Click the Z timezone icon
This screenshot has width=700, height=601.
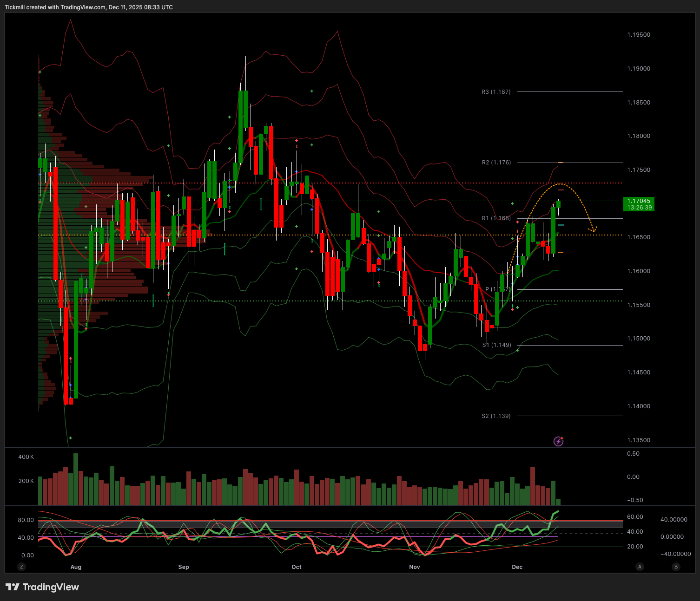(21, 567)
